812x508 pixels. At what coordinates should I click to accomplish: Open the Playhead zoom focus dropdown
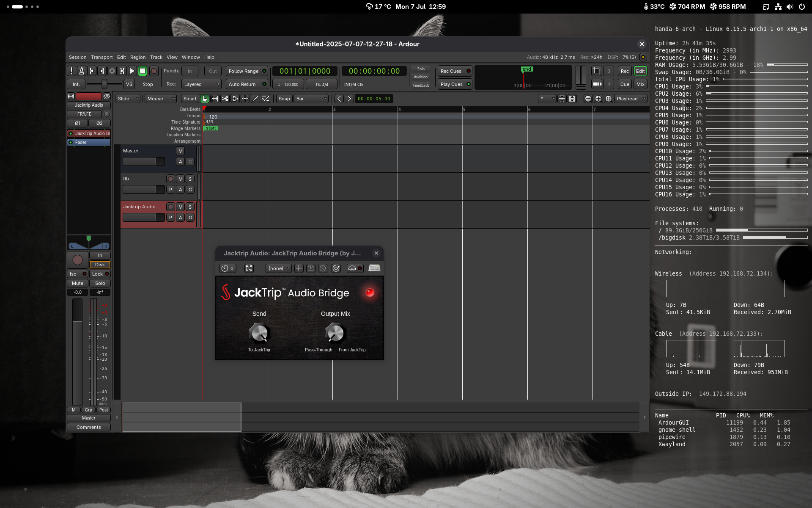631,99
